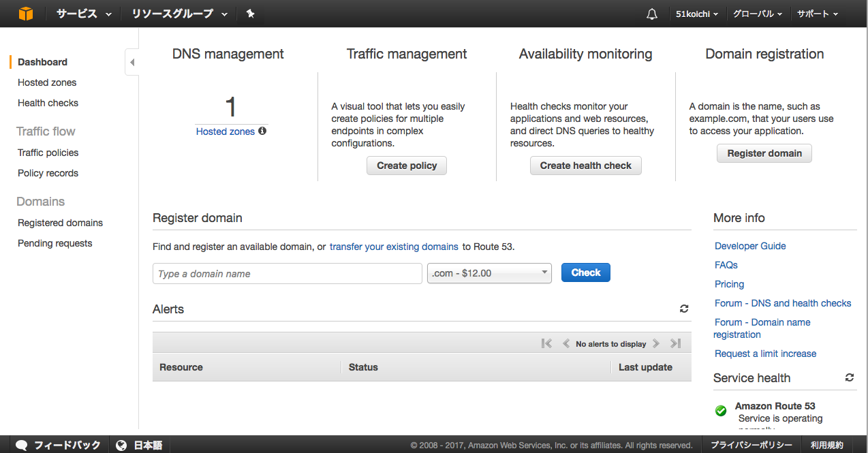Open the 51koichi account menu
The height and width of the screenshot is (453, 868).
(x=697, y=14)
